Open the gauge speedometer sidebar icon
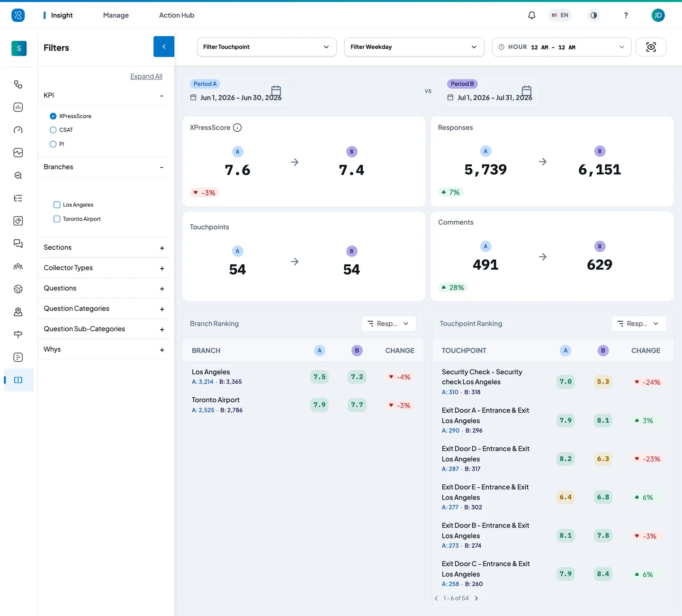 pos(18,130)
